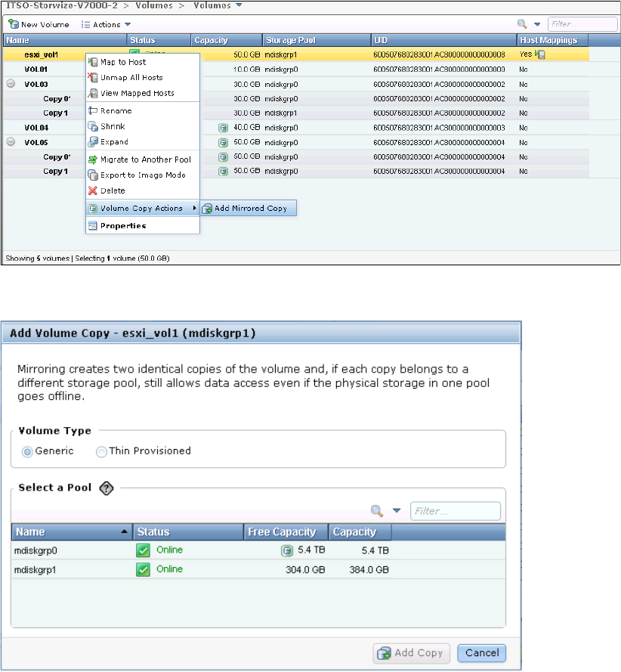
Task: Click the host mapping icon for esxi_vol1
Action: click(x=541, y=54)
